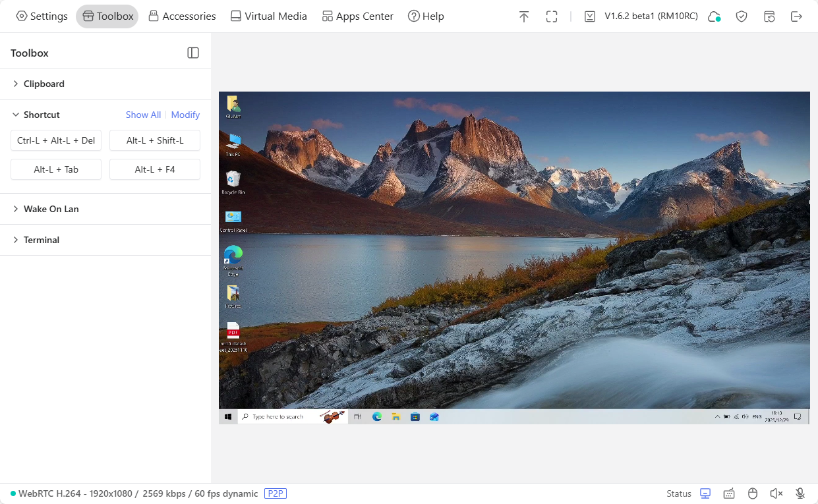Click the P2P connection badge
Screen dimensions: 818x504
tap(276, 493)
